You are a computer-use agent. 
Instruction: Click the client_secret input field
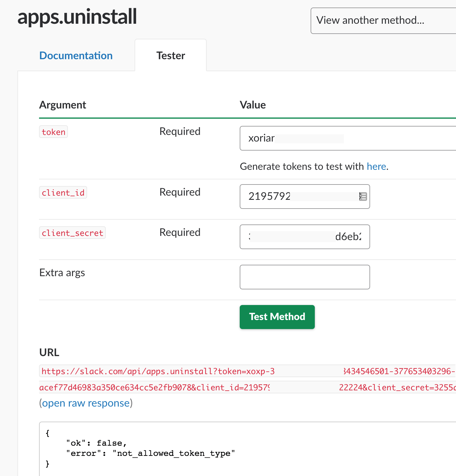coord(305,237)
